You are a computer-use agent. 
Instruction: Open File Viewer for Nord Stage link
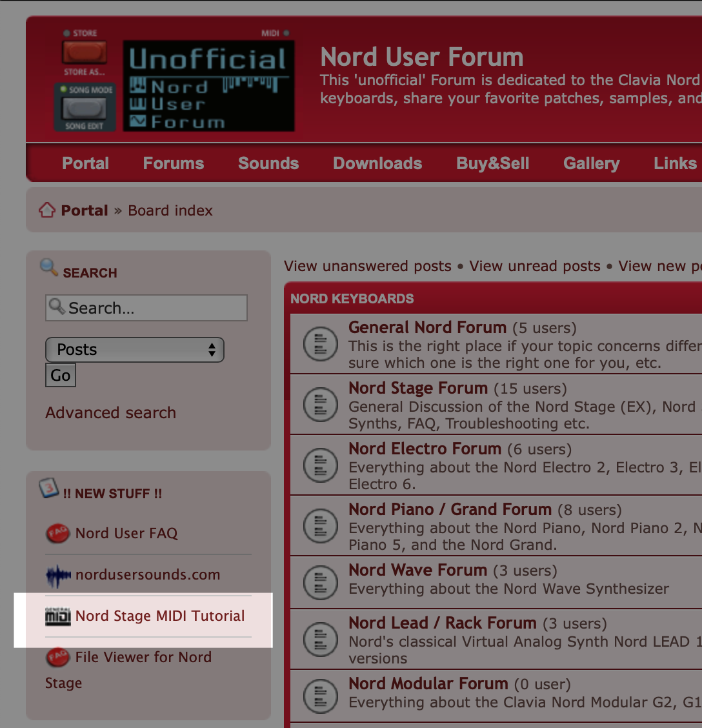click(x=128, y=670)
